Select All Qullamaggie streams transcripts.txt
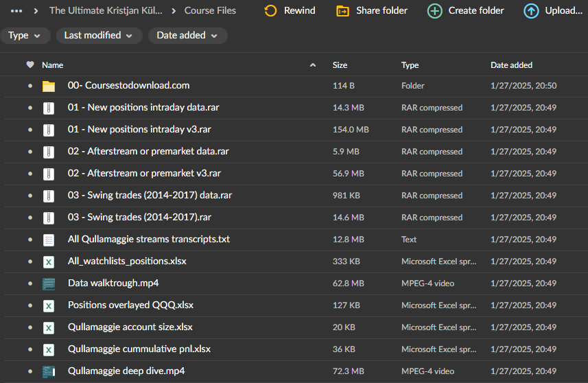This screenshot has height=383, width=588. [x=149, y=239]
